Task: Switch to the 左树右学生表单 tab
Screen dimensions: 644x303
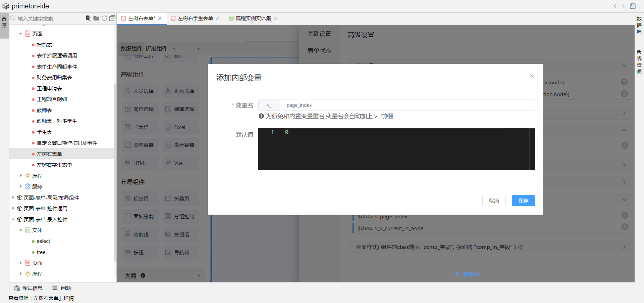Action: (x=195, y=18)
